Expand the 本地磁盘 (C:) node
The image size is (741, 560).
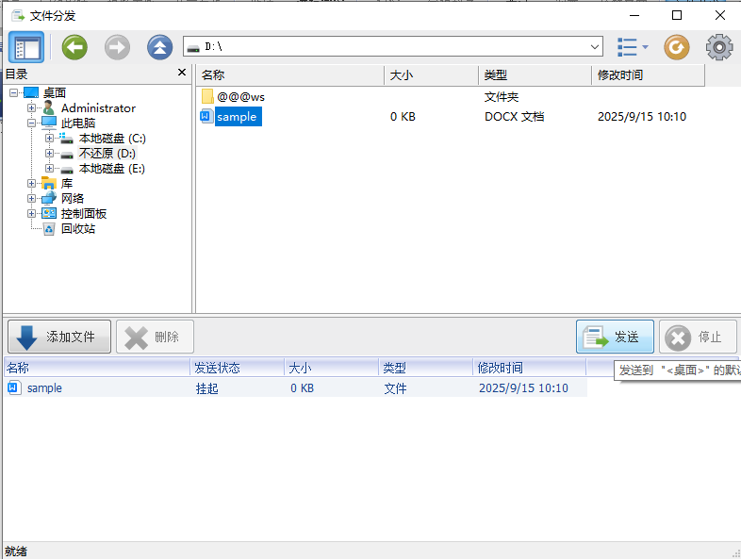click(49, 138)
